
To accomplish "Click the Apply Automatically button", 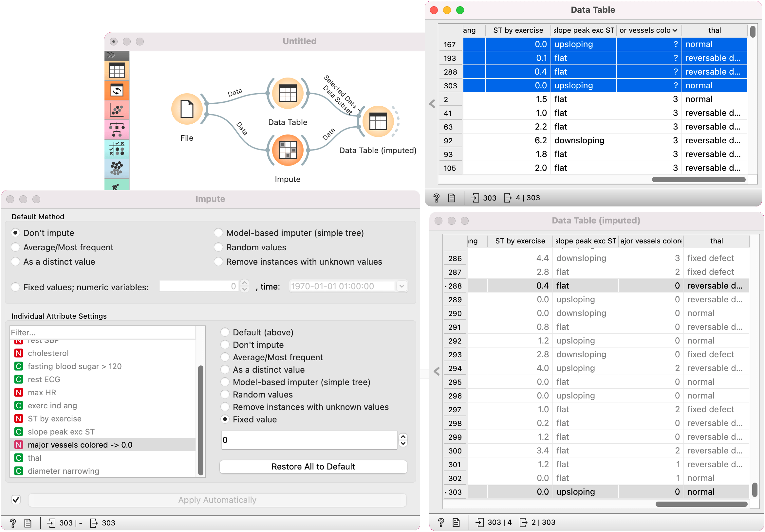I will [217, 500].
